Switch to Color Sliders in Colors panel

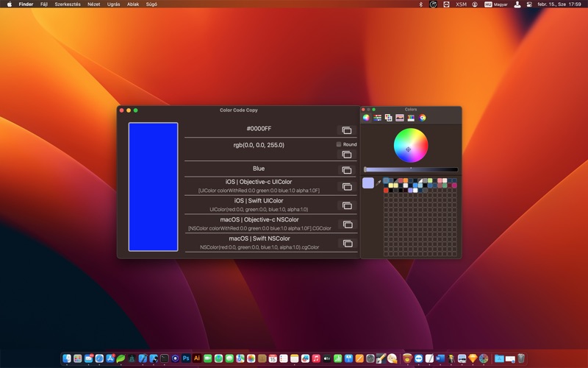click(377, 118)
